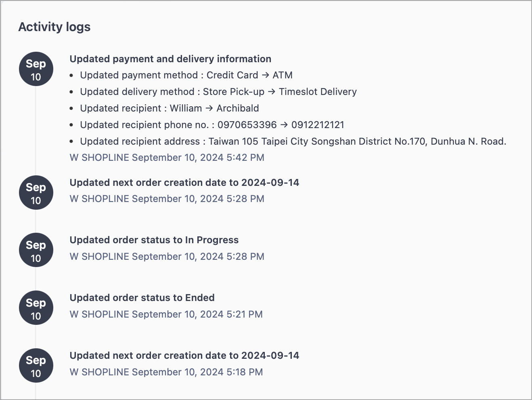Click the Activity logs heading
Screen dimensions: 532x400
54,27
